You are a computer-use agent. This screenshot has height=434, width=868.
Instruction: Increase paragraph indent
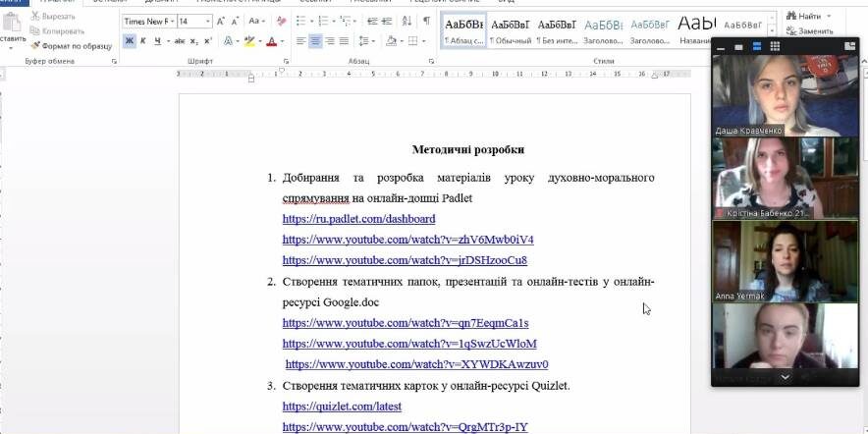[387, 21]
